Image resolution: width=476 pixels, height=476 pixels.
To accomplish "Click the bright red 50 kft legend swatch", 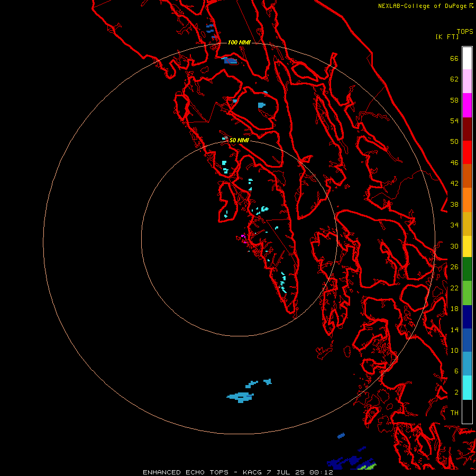I will coord(467,152).
